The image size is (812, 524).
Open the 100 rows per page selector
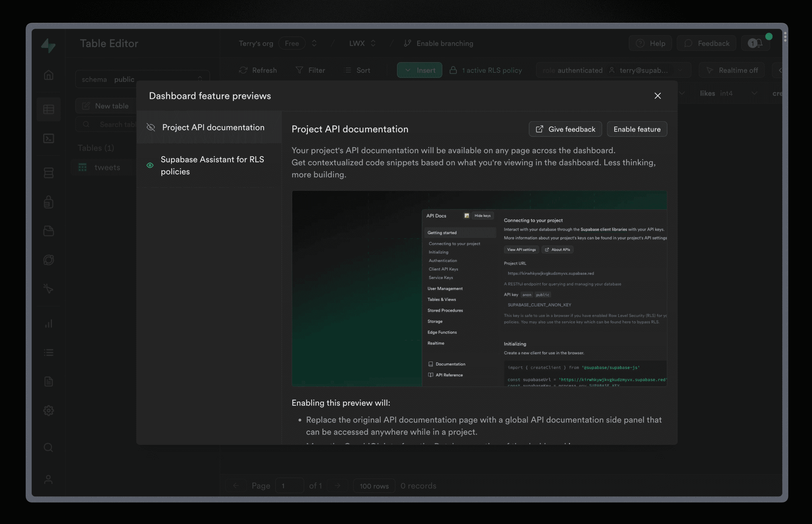point(374,485)
